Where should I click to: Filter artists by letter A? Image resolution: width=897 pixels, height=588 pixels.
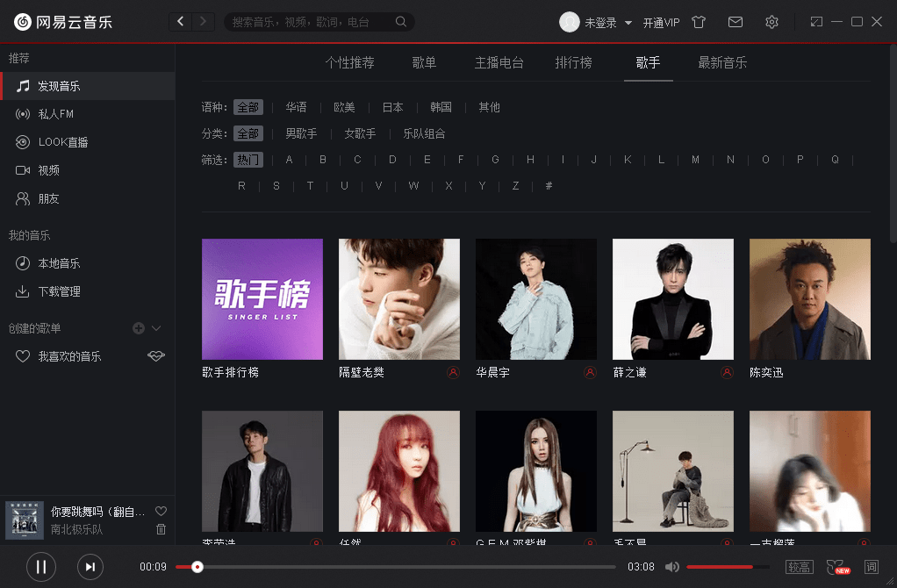click(290, 160)
